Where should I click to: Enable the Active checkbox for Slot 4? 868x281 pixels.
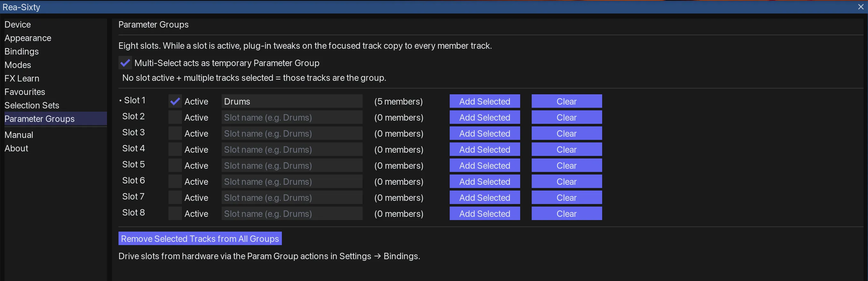(x=175, y=149)
